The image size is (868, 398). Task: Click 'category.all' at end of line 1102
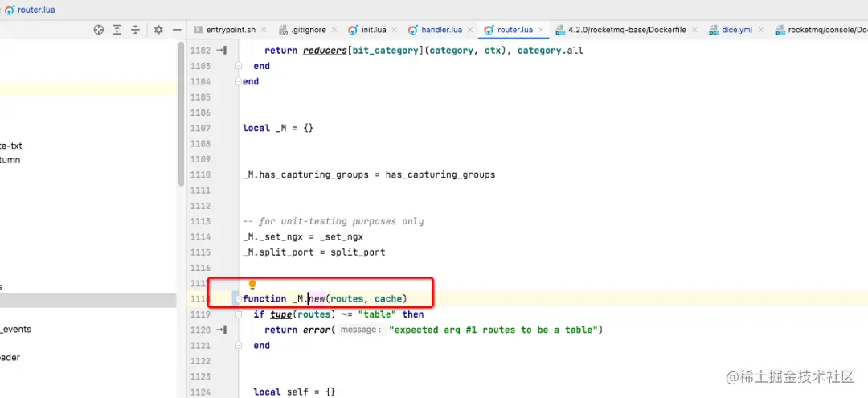[551, 51]
